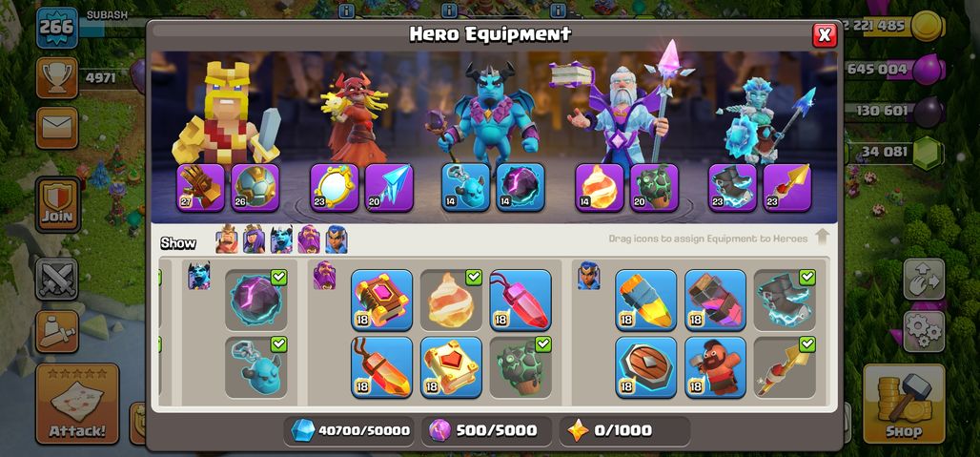This screenshot has width=980, height=457.
Task: Toggle the Barbarian King filter in Show row
Action: tap(227, 239)
